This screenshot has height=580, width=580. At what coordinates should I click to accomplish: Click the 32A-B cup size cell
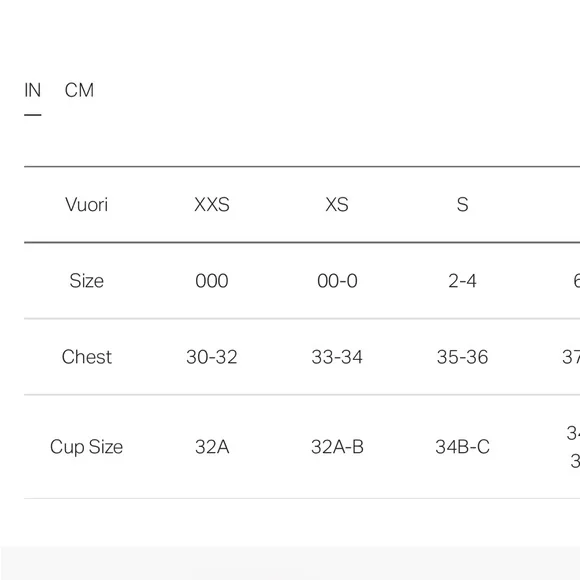click(x=337, y=447)
